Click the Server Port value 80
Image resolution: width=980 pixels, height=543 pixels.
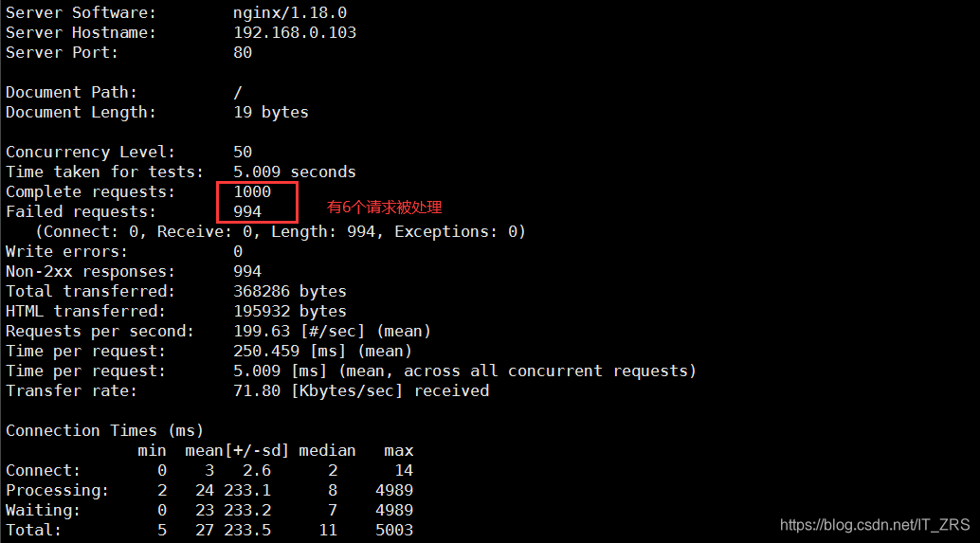click(x=243, y=52)
